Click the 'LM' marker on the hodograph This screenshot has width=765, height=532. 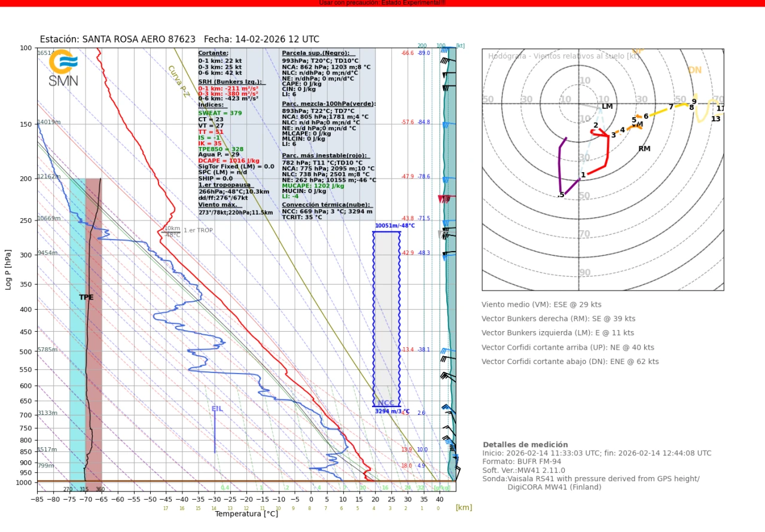click(x=607, y=106)
